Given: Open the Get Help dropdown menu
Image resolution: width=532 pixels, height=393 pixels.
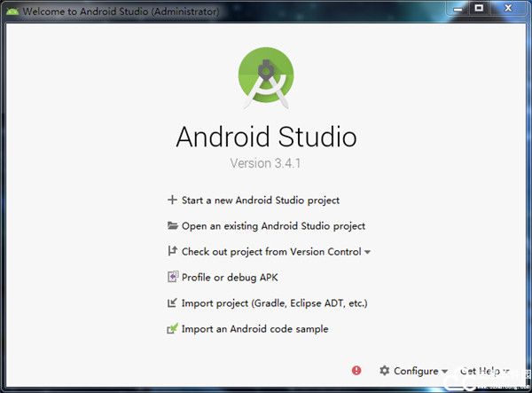Looking at the screenshot, I should [x=485, y=371].
